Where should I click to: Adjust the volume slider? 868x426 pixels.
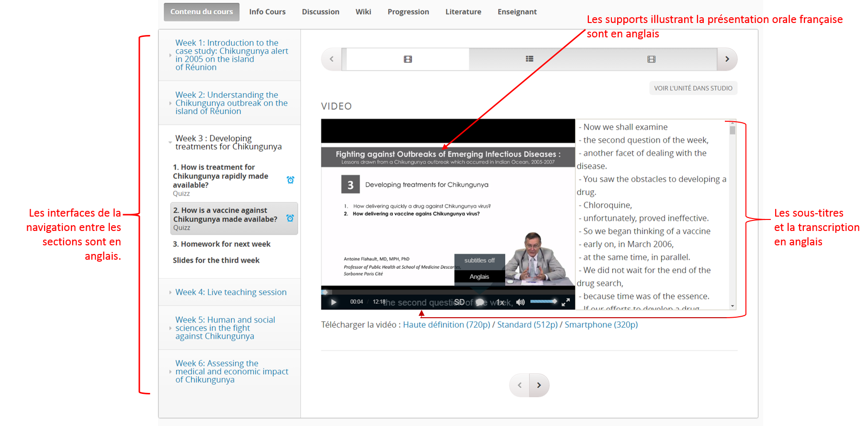tap(543, 301)
